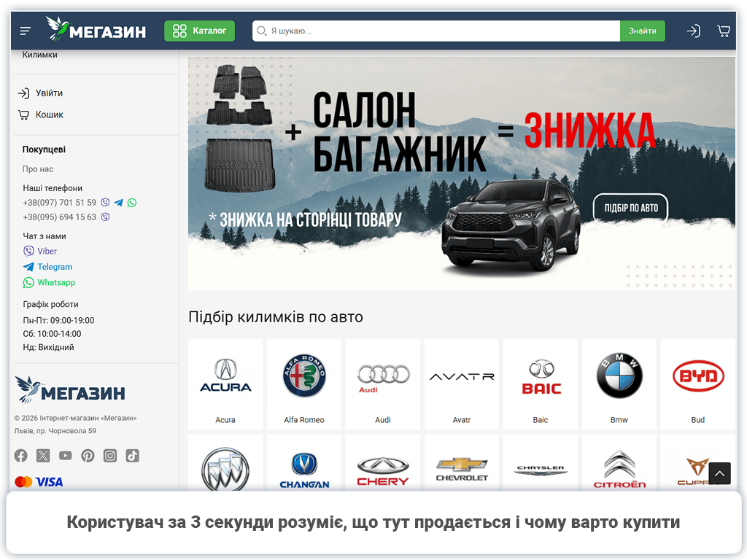
Task: Open the Viber chat link
Action: coord(40,251)
